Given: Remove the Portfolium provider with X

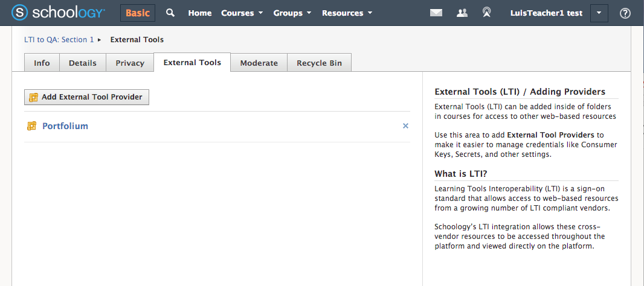Looking at the screenshot, I should coord(405,126).
